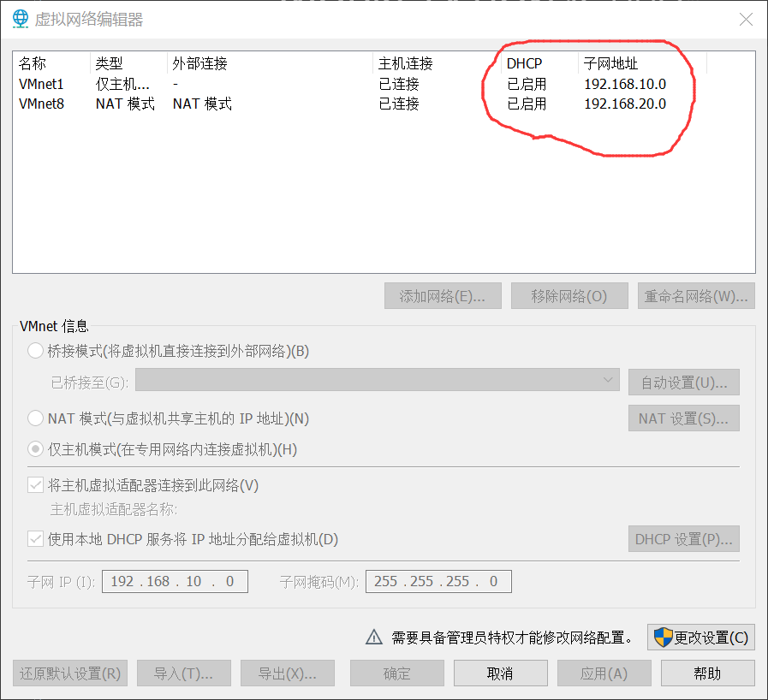The height and width of the screenshot is (700, 768).
Task: Click the OK button (确定)
Action: click(396, 673)
